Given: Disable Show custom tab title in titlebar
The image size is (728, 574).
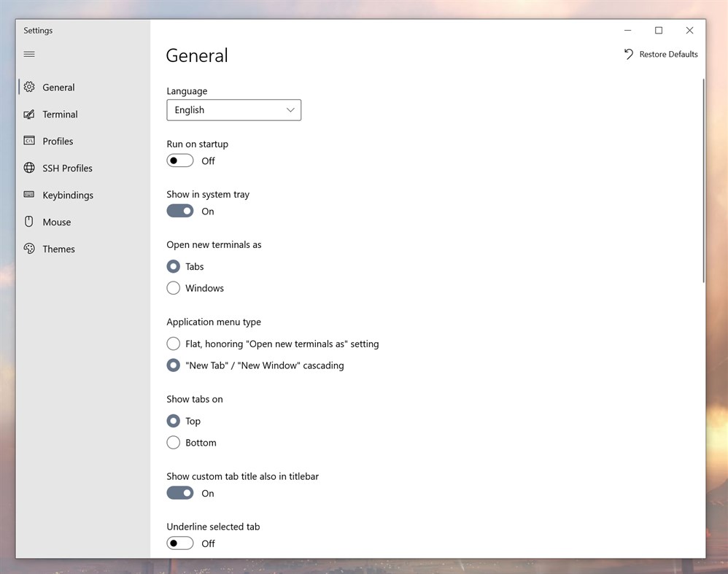Looking at the screenshot, I should [x=180, y=493].
